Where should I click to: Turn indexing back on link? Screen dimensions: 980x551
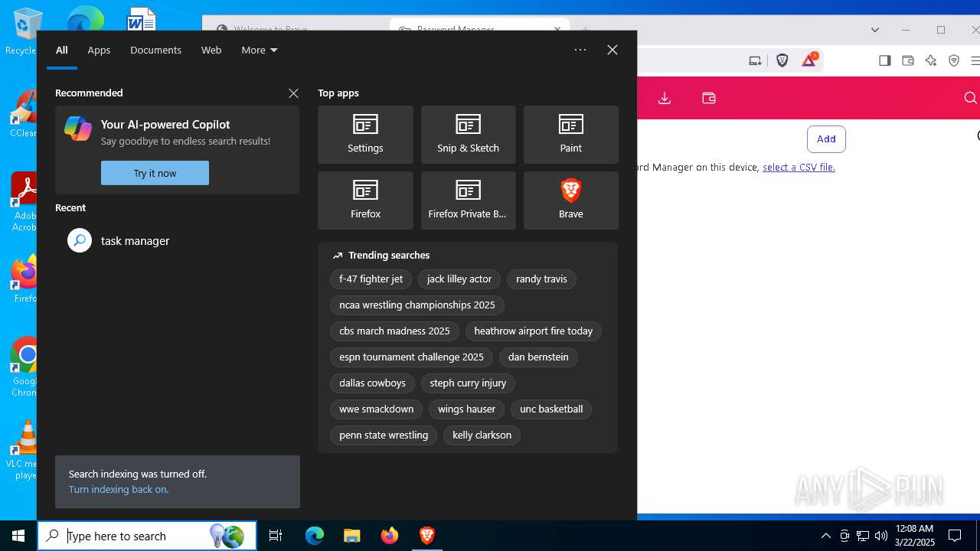pos(119,489)
